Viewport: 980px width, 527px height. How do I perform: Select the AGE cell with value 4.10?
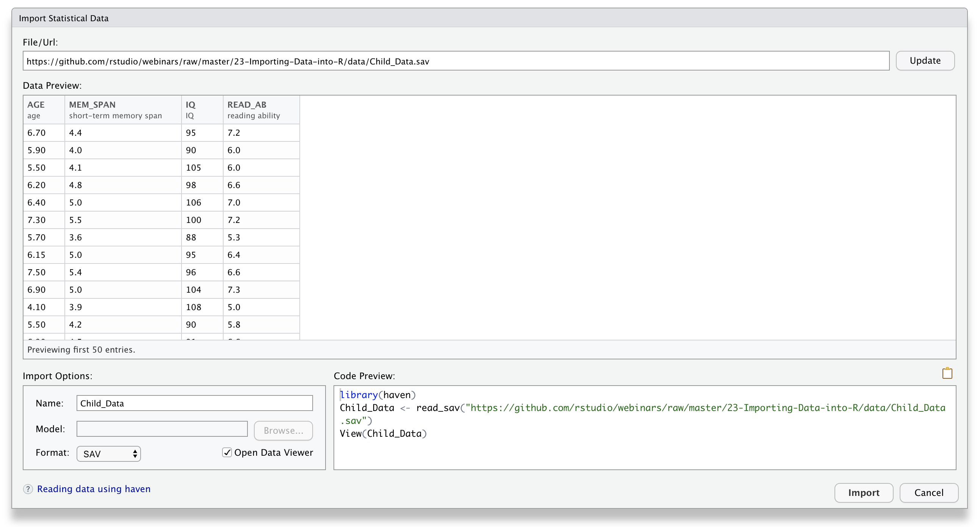click(44, 307)
